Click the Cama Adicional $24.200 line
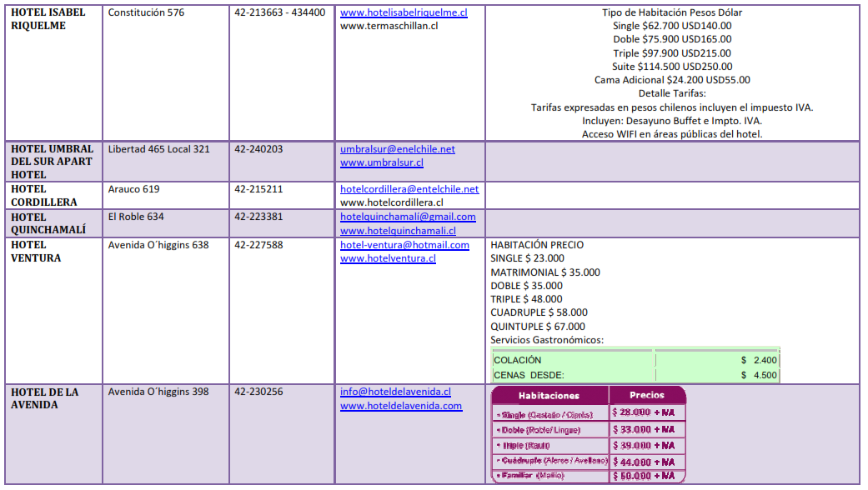The width and height of the screenshot is (868, 490). [672, 80]
